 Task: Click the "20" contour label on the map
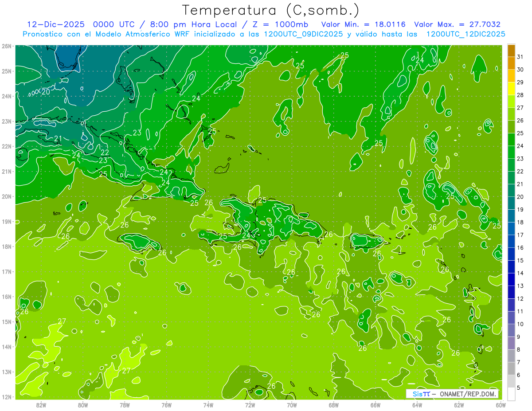click(x=46, y=92)
